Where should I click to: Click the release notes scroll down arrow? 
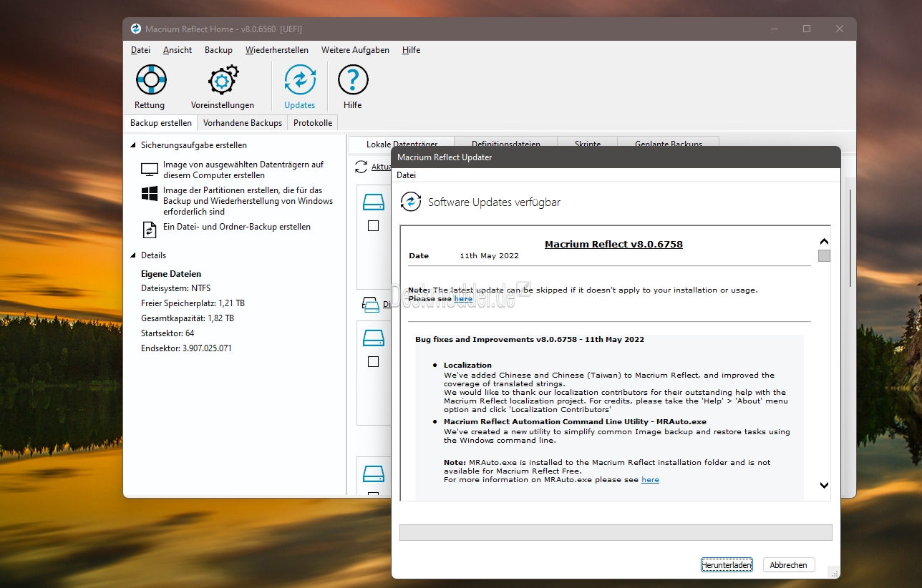(x=824, y=485)
